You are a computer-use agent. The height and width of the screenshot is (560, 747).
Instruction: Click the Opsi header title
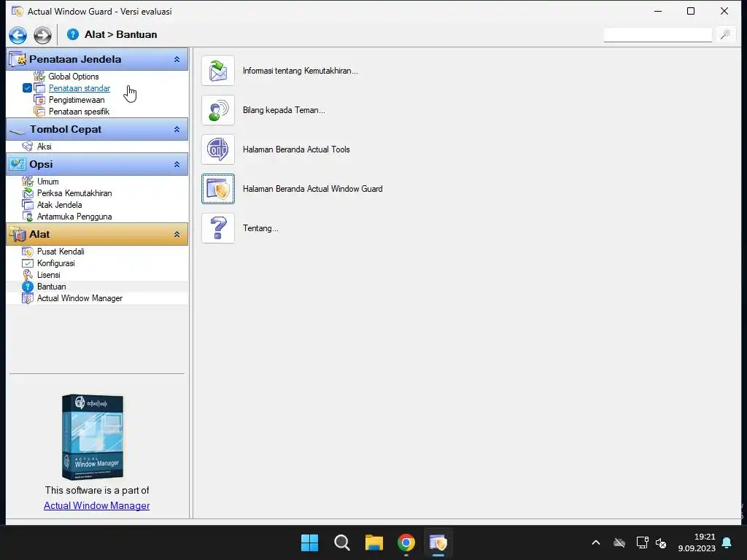pos(41,164)
